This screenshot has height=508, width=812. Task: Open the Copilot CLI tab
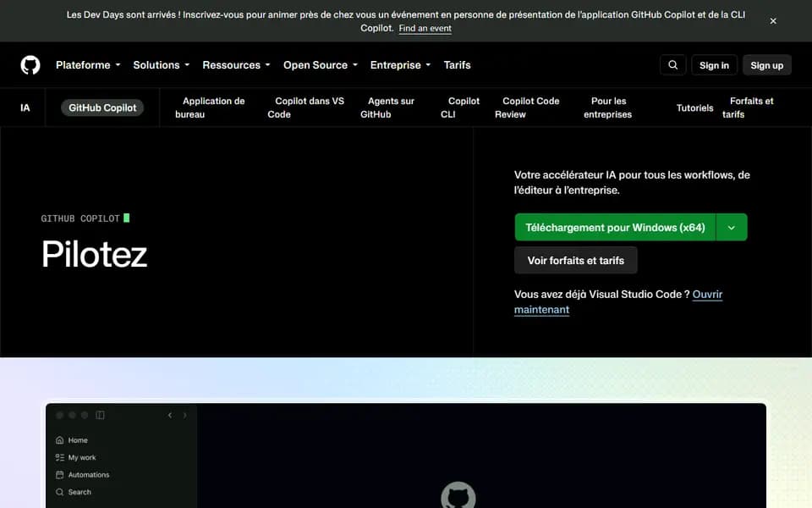(460, 108)
